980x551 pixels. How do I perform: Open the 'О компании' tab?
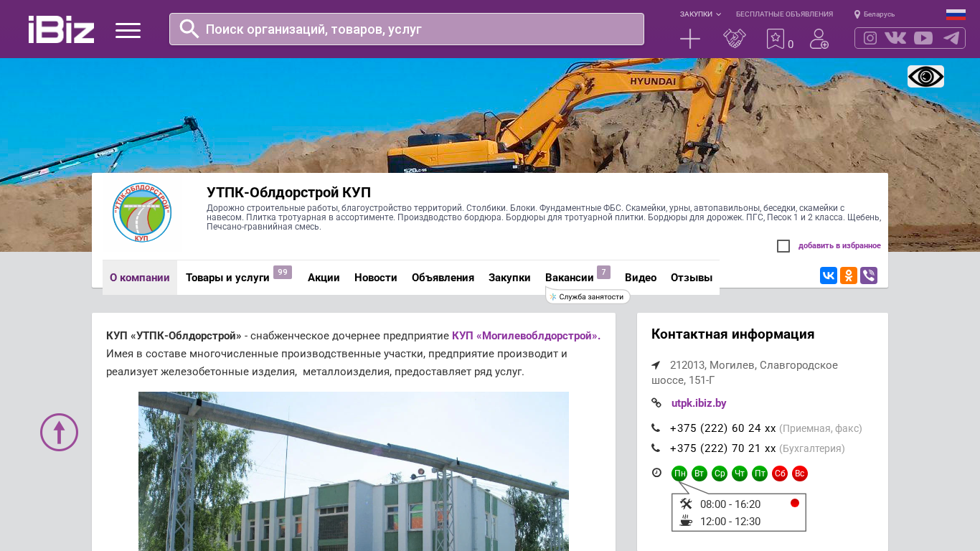pyautogui.click(x=140, y=278)
